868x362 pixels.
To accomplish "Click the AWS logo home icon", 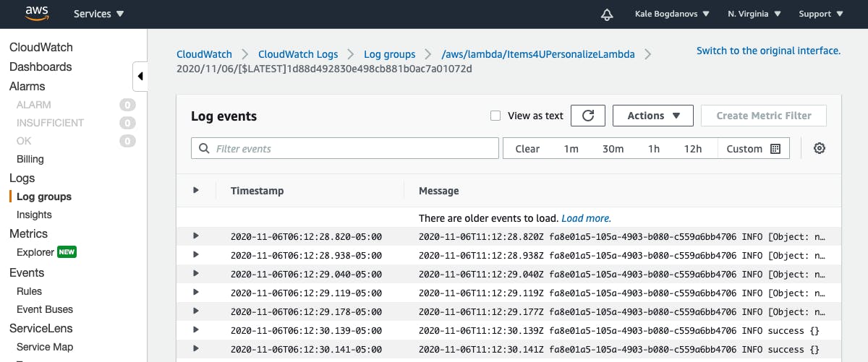I will [x=36, y=13].
